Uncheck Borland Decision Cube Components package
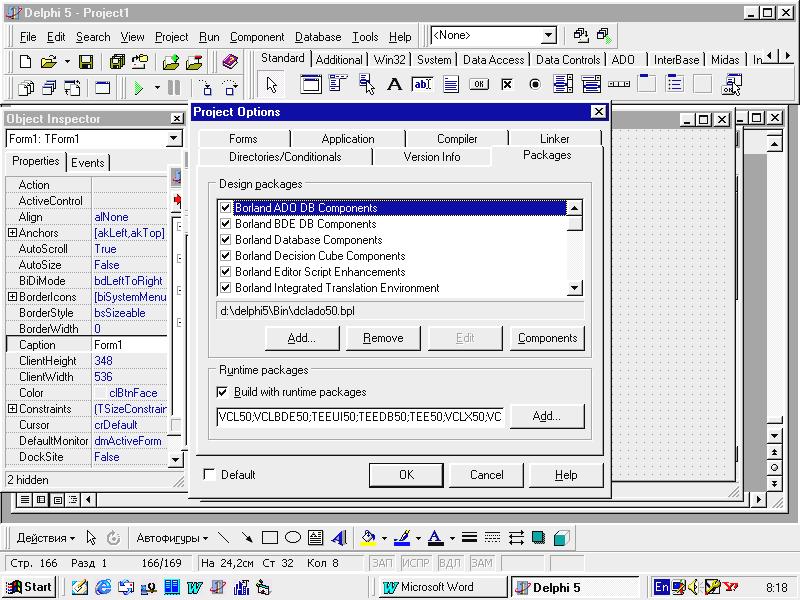This screenshot has height=600, width=800. click(x=226, y=256)
